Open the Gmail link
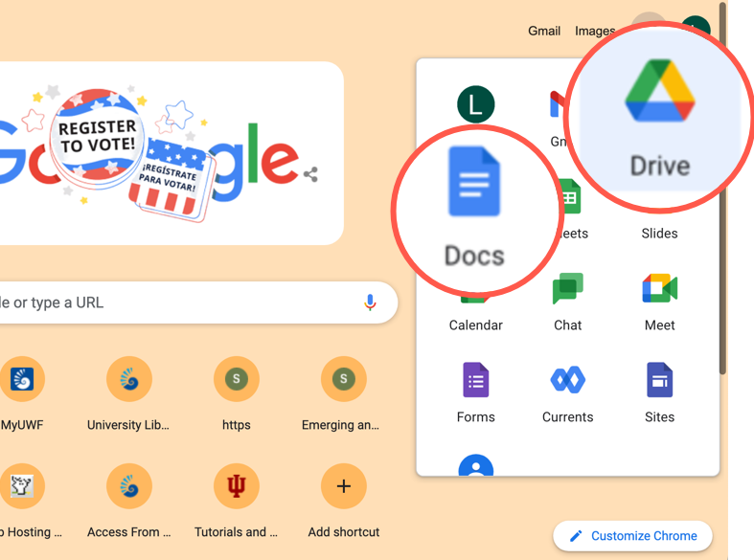 click(544, 31)
